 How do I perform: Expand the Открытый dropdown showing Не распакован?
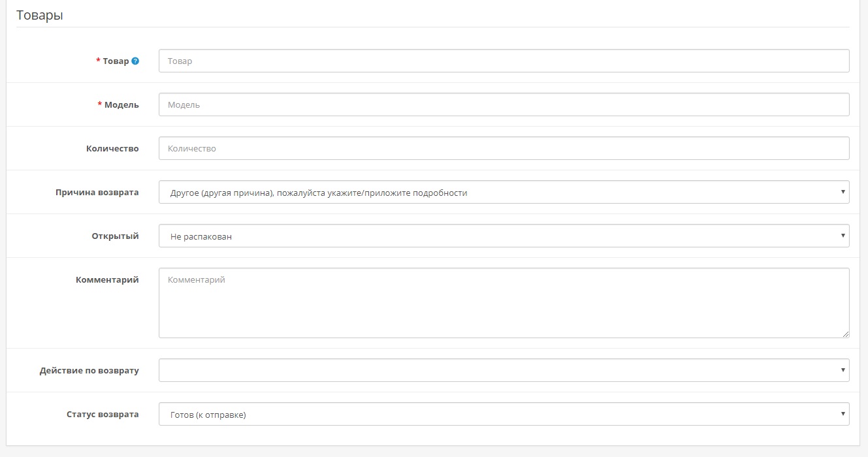point(504,236)
